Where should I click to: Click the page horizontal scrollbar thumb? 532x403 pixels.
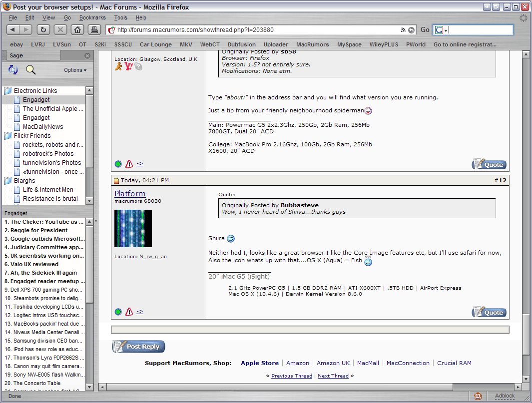coord(280,387)
